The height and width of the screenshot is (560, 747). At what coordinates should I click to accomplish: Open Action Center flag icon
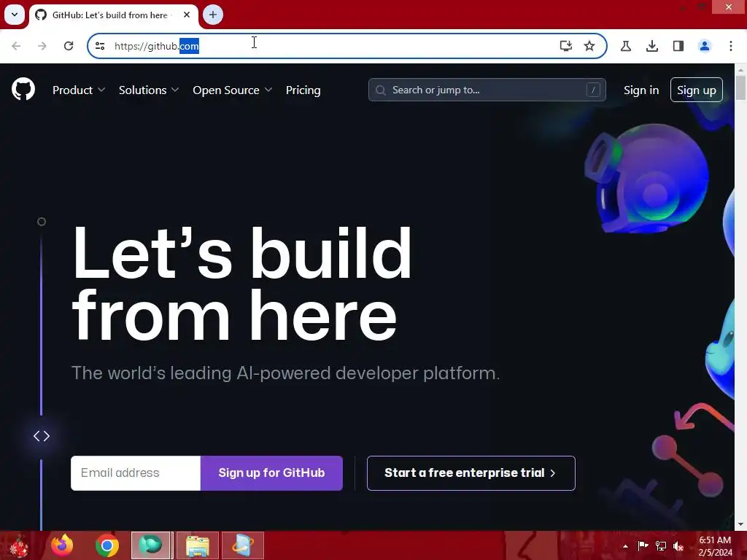click(643, 545)
